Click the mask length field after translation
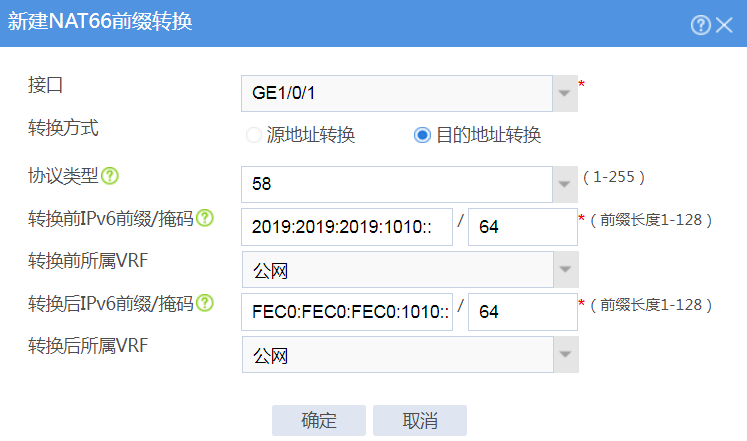The image size is (747, 441). [523, 312]
